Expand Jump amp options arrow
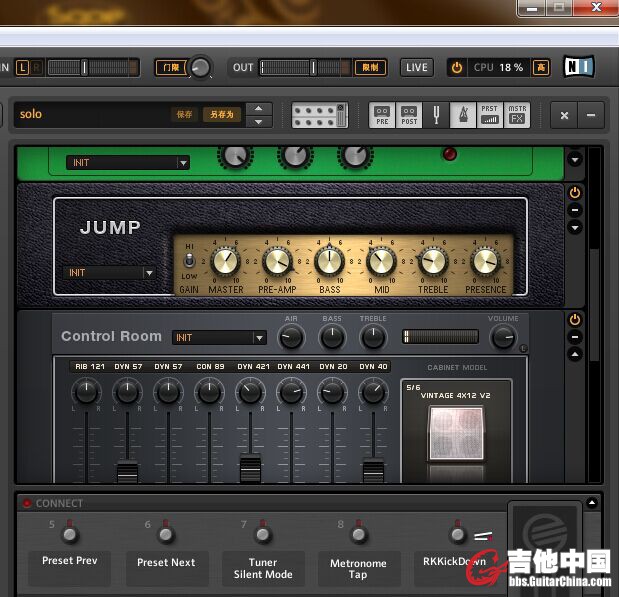The width and height of the screenshot is (619, 597). pos(575,227)
